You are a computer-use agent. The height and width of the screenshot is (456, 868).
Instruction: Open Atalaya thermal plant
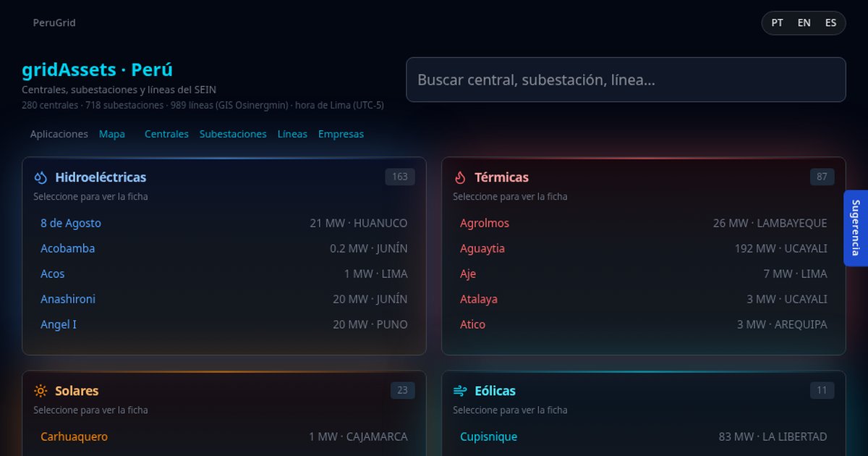click(x=479, y=299)
